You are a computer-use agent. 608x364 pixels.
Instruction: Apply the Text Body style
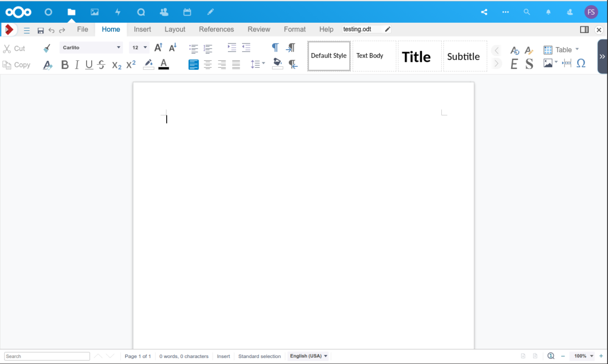point(374,56)
